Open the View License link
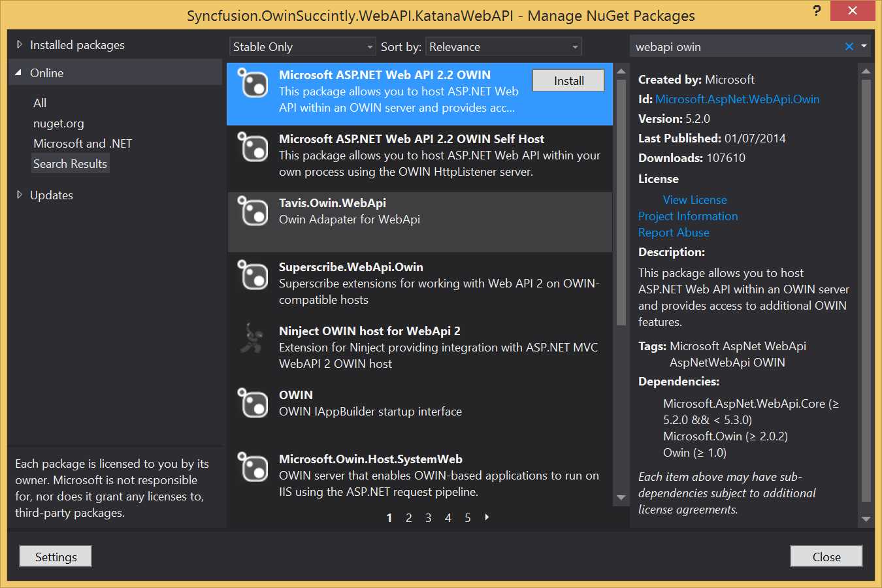Image resolution: width=882 pixels, height=588 pixels. (x=694, y=199)
